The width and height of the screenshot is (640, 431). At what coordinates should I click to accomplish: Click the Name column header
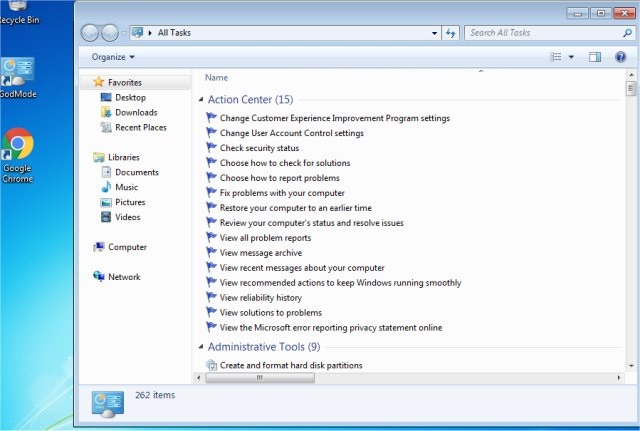pos(217,77)
